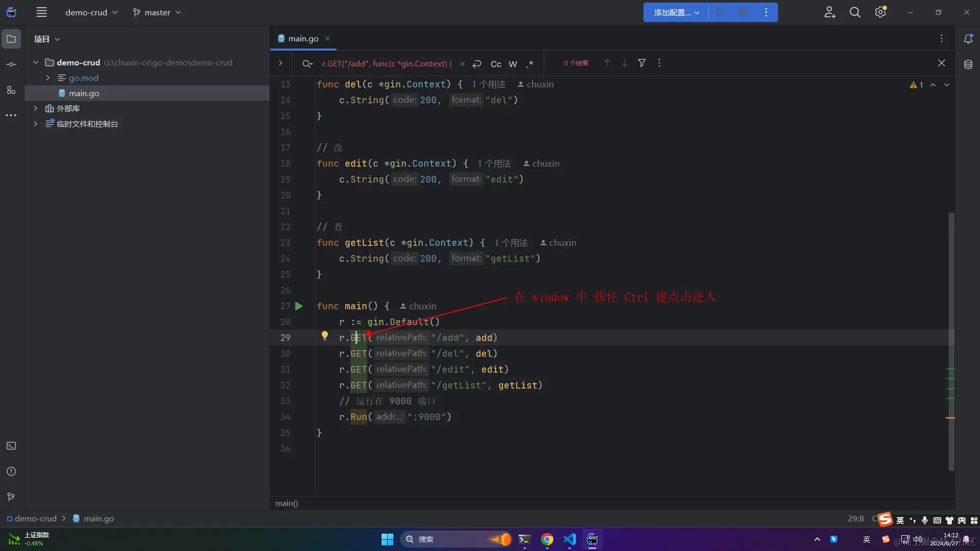Open search history magnifier dropdown

[307, 63]
